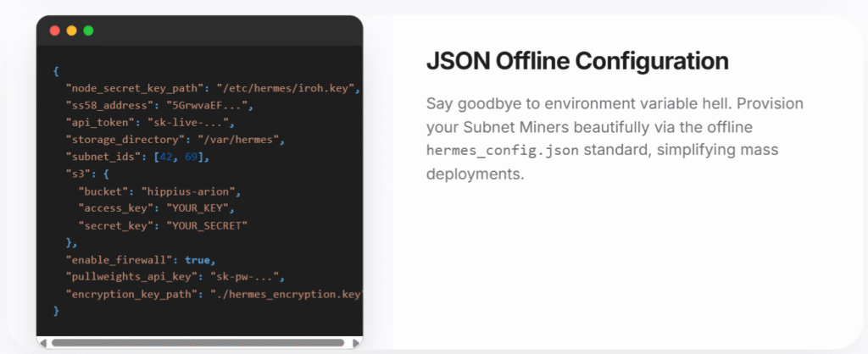Click the "5GrwvaEF..." ss58 address value
Viewport: 868px width, 354px height.
click(x=213, y=106)
